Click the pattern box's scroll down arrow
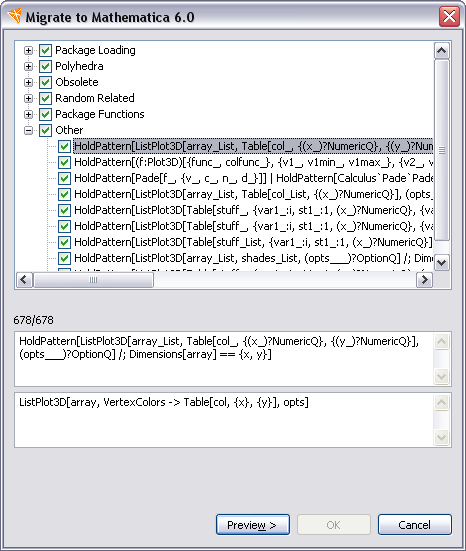 point(441,376)
